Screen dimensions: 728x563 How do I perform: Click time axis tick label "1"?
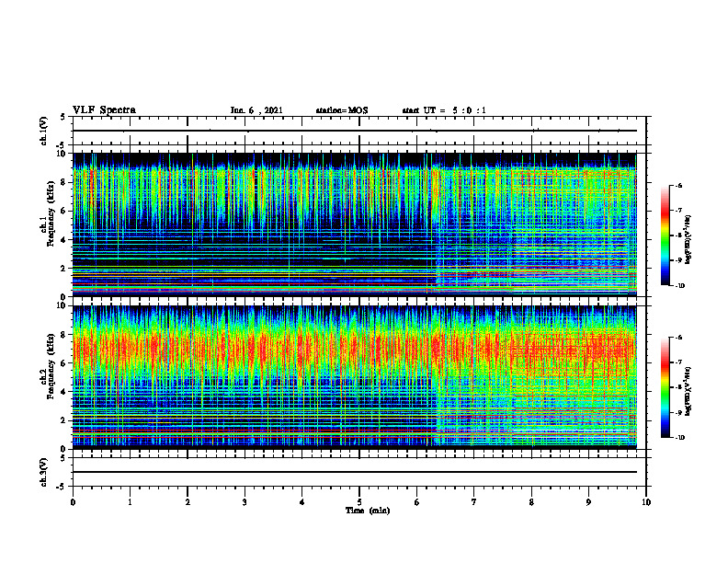point(130,502)
